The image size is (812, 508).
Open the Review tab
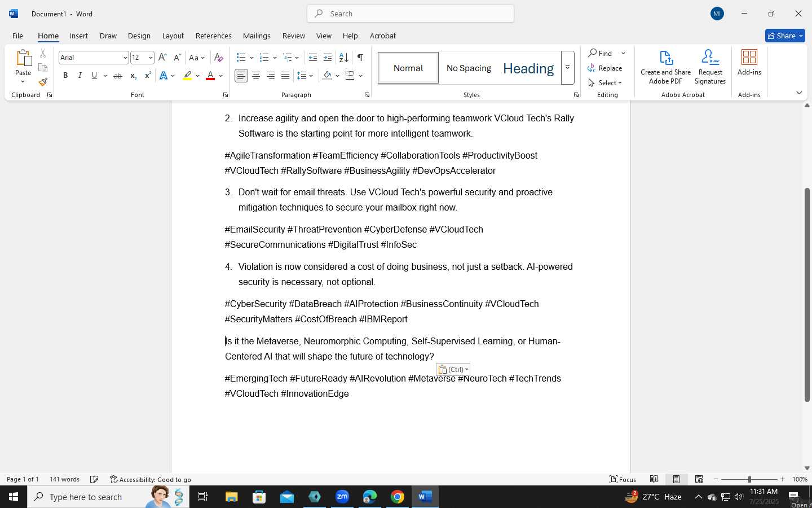point(294,36)
